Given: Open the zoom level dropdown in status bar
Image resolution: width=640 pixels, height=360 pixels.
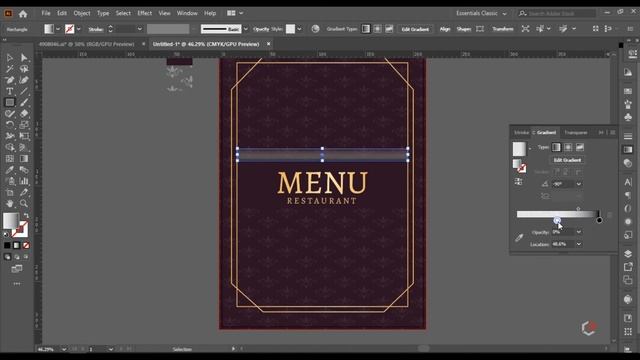Looking at the screenshot, I should (x=64, y=349).
